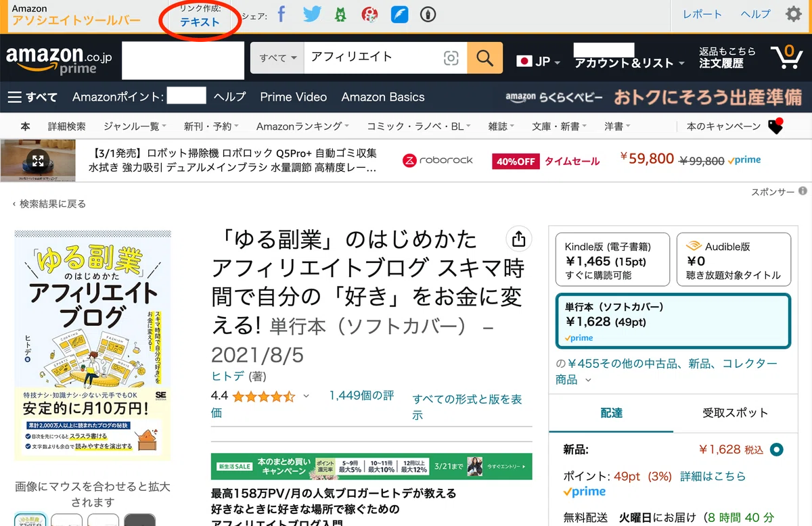Share the product on Twitter
Viewport: 812px width, 526px height.
[312, 14]
